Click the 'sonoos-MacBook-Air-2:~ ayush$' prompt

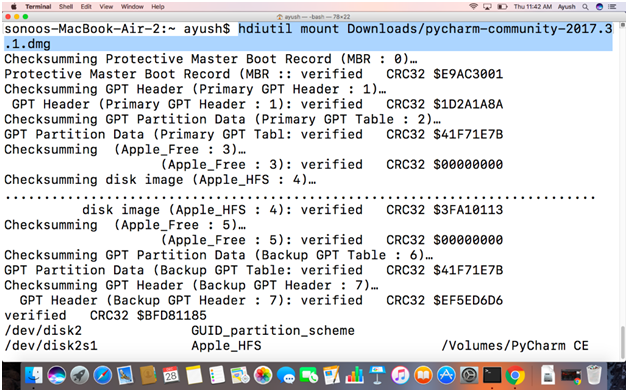[x=117, y=29]
